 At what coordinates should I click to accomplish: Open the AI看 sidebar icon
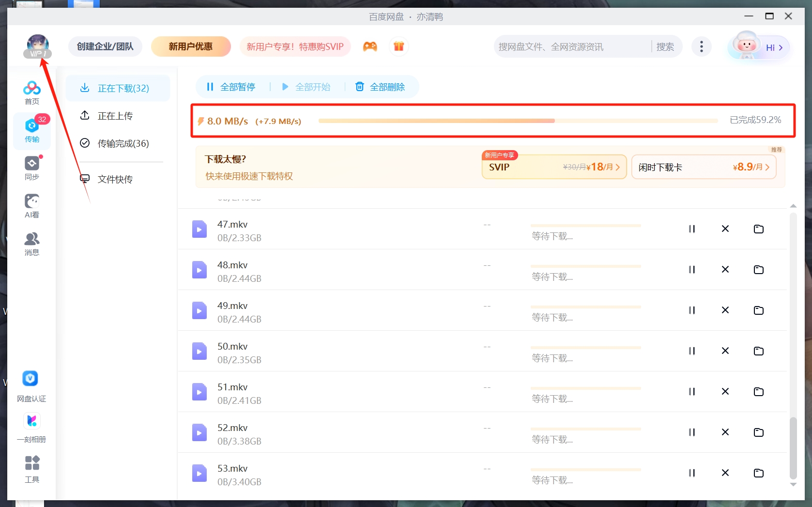(32, 206)
